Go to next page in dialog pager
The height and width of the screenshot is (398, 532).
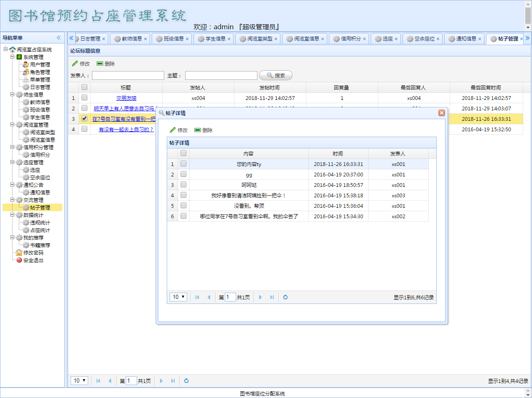coord(260,297)
